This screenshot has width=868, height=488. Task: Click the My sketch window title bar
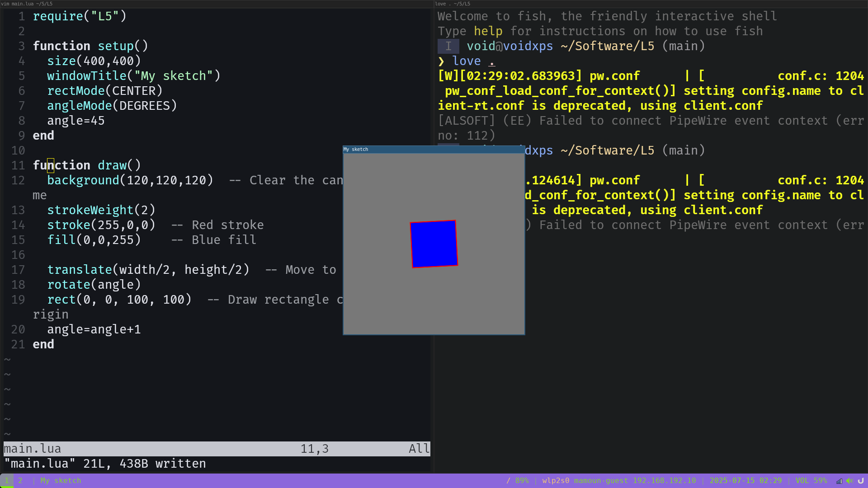click(x=433, y=149)
